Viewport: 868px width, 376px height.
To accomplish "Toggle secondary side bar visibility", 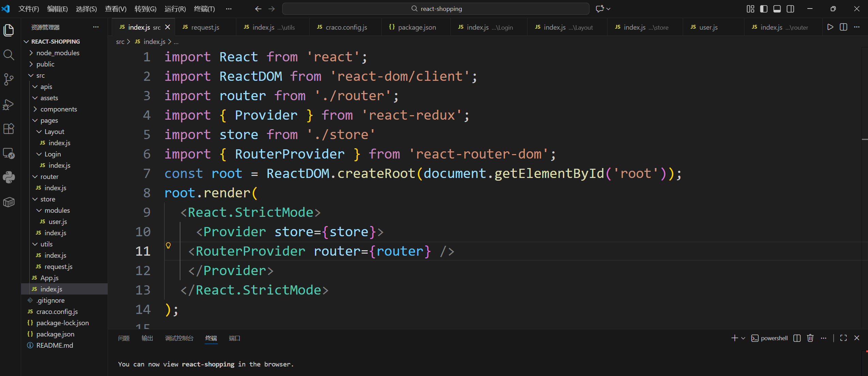I will pyautogui.click(x=790, y=9).
